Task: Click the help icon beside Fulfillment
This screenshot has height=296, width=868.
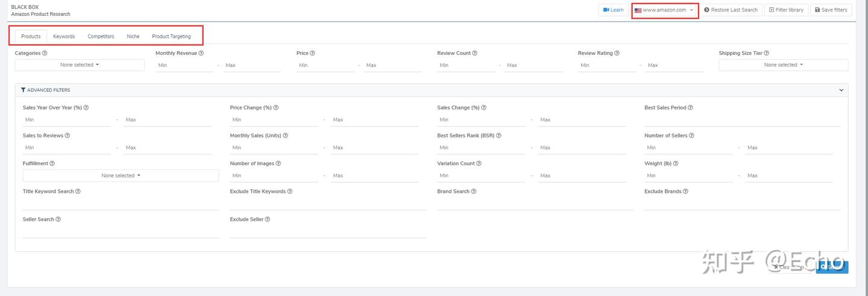Action: tap(52, 163)
